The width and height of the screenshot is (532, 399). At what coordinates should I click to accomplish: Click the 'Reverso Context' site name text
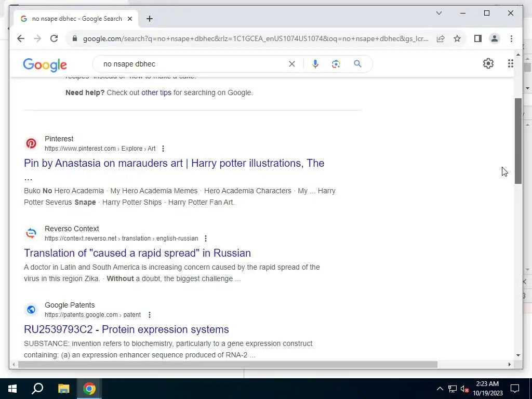tap(72, 229)
